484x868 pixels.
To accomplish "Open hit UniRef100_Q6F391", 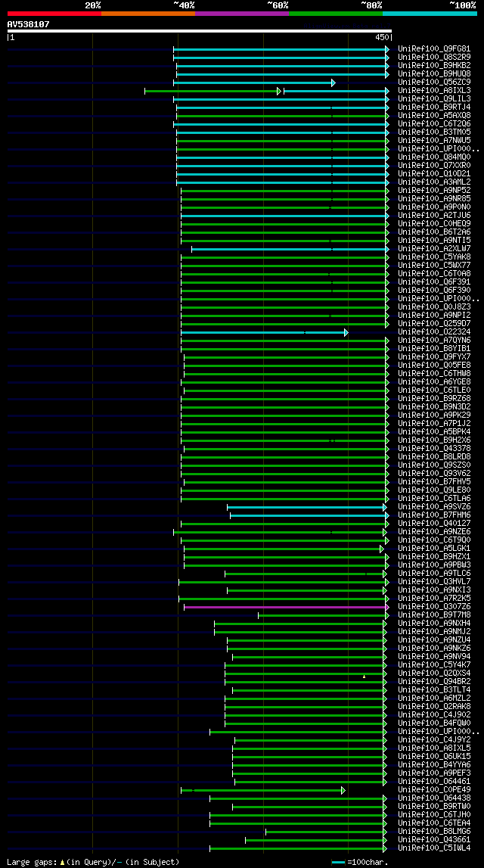I will coord(434,282).
